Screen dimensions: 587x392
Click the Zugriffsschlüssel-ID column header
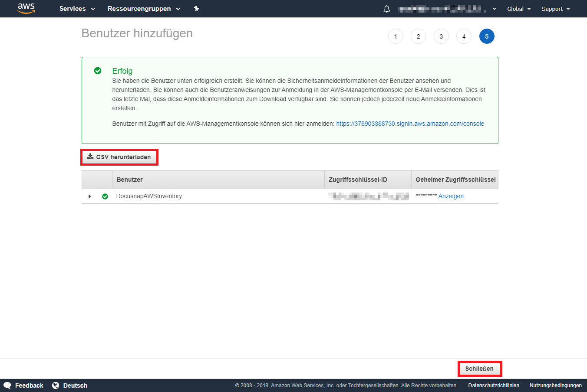coord(368,180)
